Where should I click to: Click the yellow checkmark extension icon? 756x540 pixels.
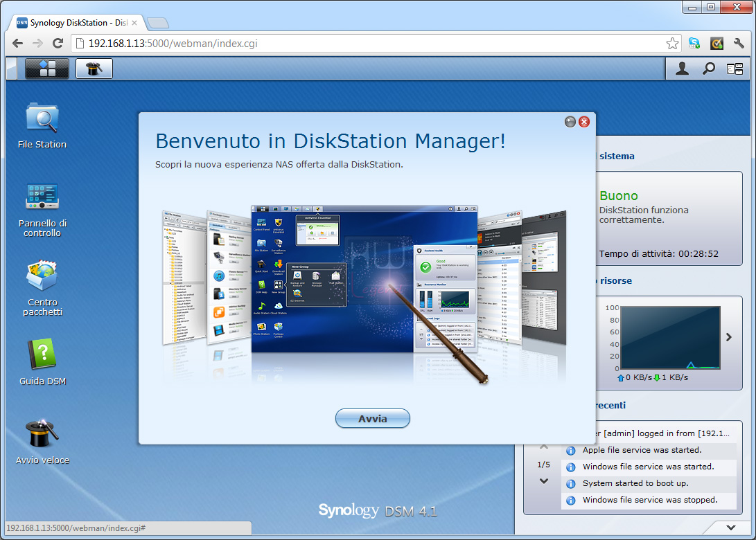tap(717, 44)
